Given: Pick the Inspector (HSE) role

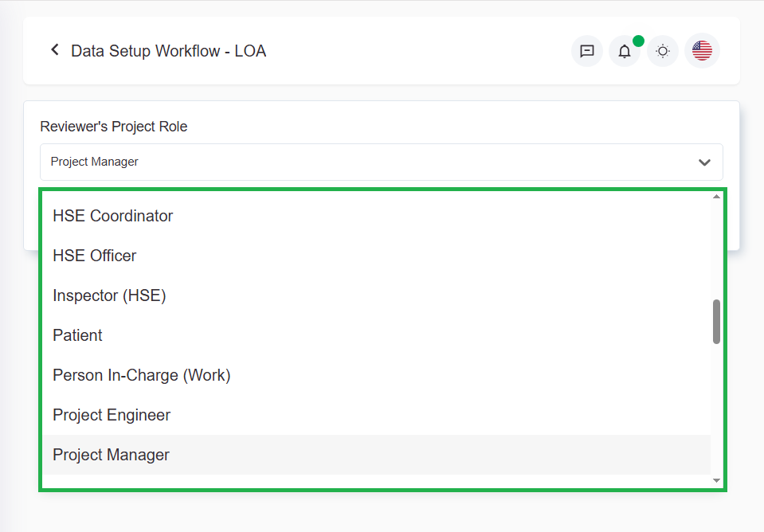Looking at the screenshot, I should click(x=109, y=295).
